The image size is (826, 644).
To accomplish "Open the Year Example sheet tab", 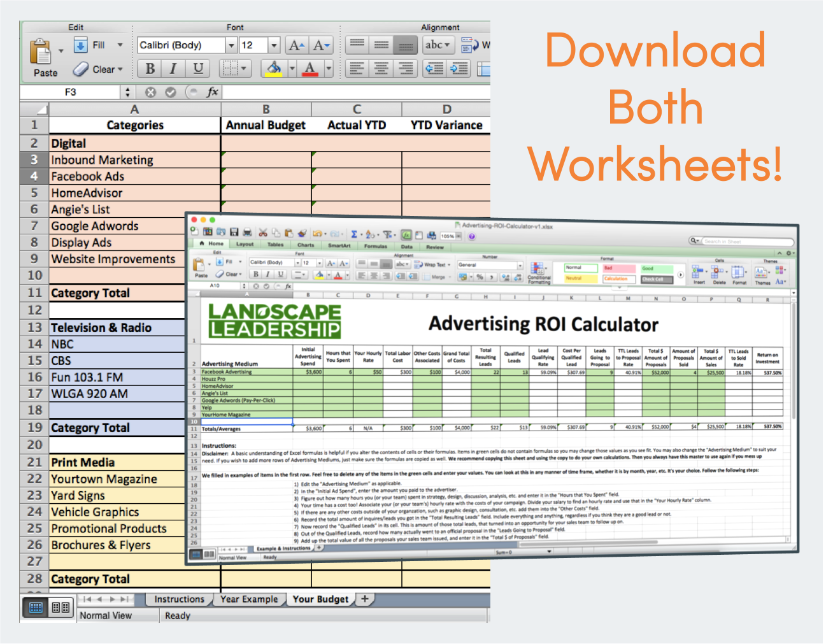I will pyautogui.click(x=249, y=599).
